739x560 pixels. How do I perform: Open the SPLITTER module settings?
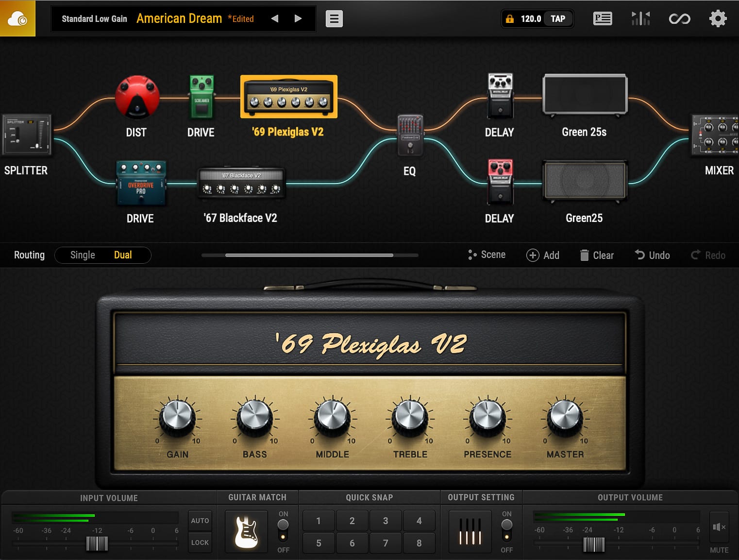(x=27, y=135)
